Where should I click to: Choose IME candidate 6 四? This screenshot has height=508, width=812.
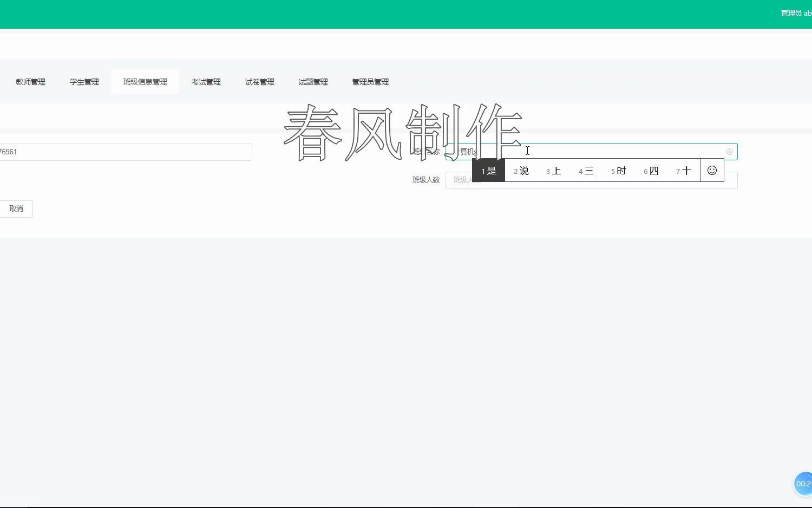coord(651,171)
